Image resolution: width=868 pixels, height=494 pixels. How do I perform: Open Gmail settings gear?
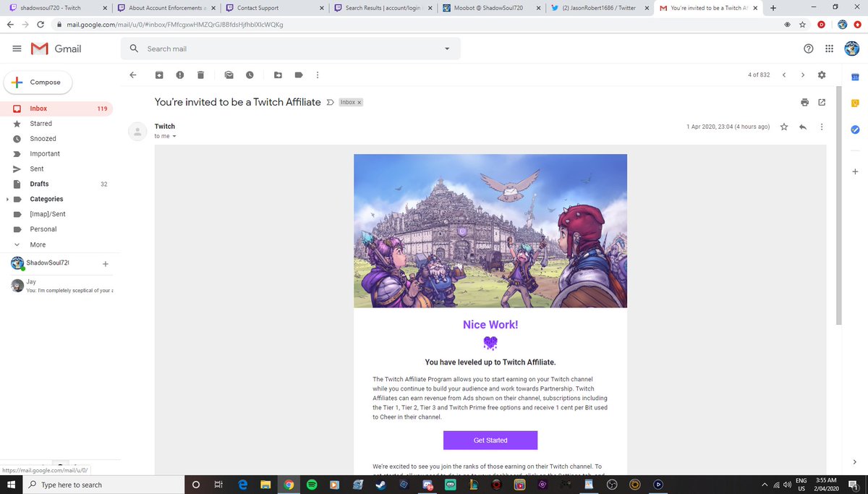click(x=822, y=74)
